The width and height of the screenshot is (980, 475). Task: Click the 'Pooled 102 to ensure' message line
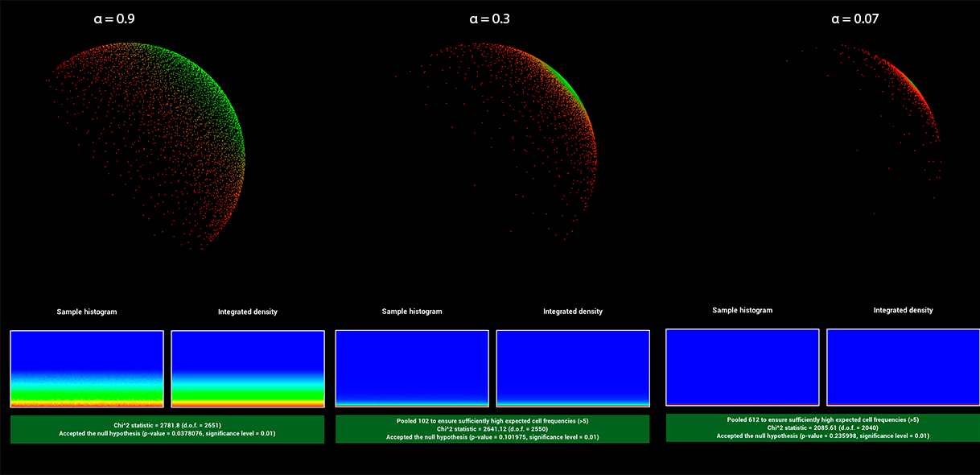492,420
